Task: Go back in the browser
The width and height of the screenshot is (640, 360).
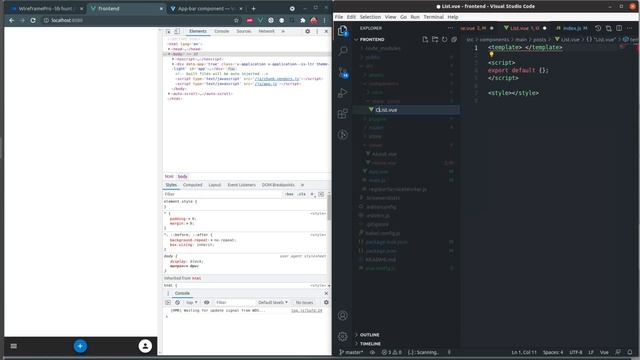Action: 11,20
